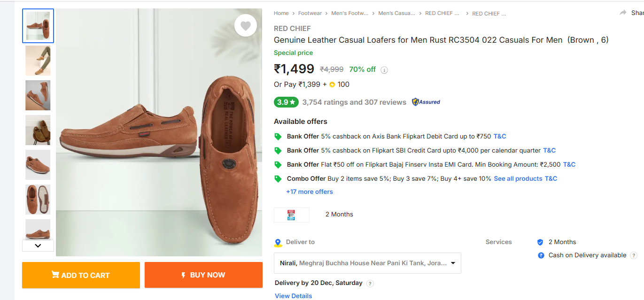The height and width of the screenshot is (300, 644).
Task: Select the second thumbnail showing shoe worn
Action: pos(38,61)
